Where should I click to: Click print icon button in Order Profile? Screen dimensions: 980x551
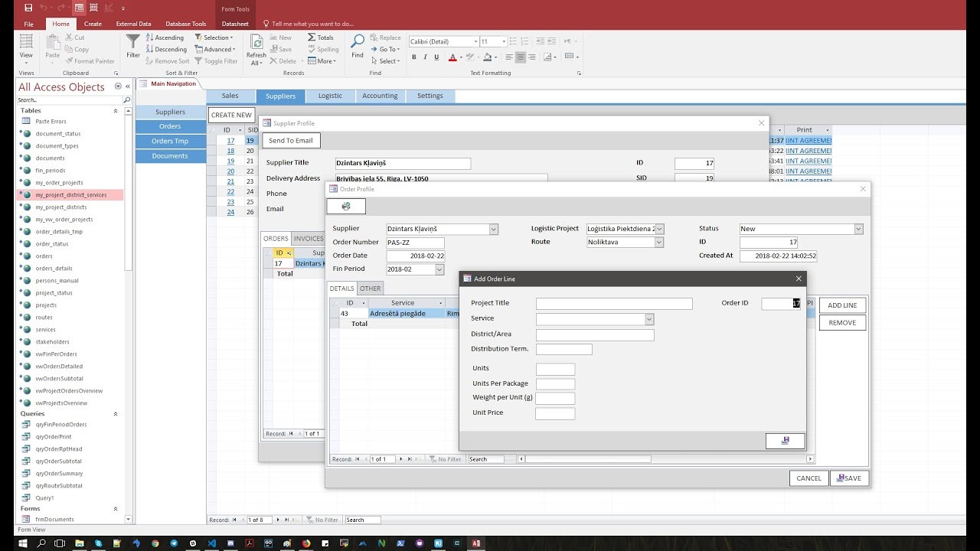tap(346, 207)
